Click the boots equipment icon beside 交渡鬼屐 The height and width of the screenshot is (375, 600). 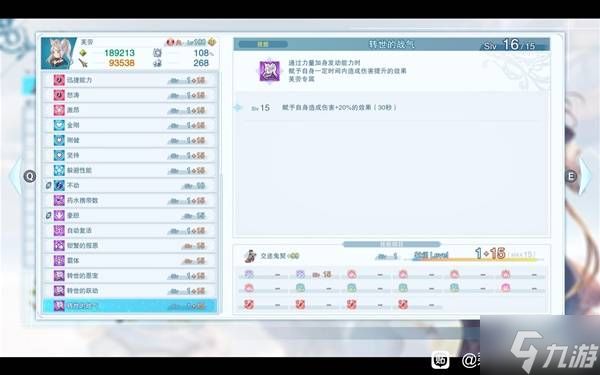(250, 256)
